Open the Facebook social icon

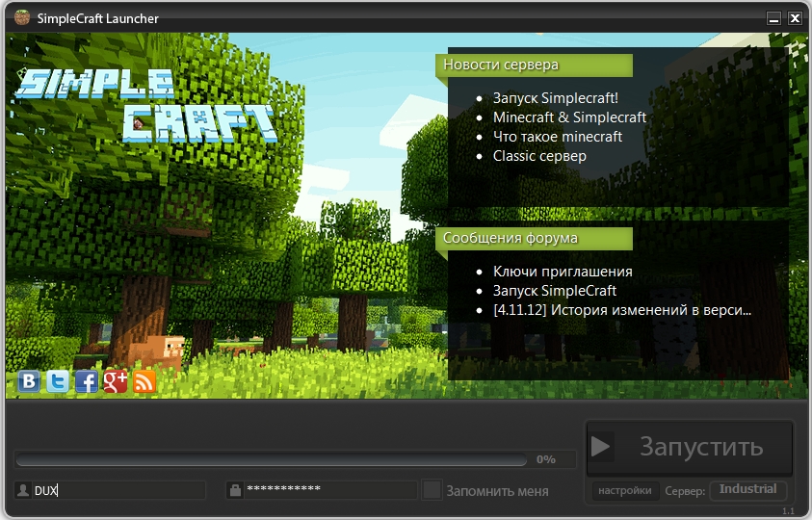click(87, 381)
